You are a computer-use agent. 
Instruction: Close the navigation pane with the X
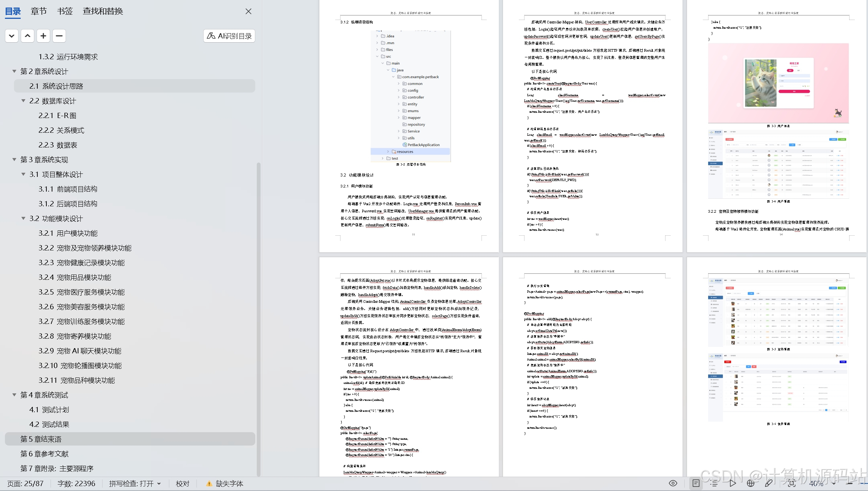click(248, 11)
